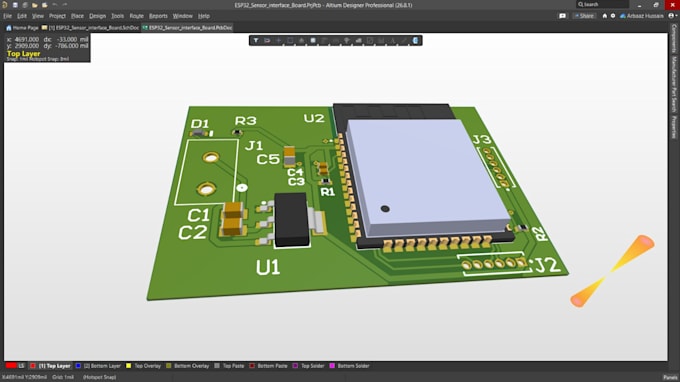Screen dimensions: 680x382
Task: Open the Window menu
Action: [x=183, y=16]
